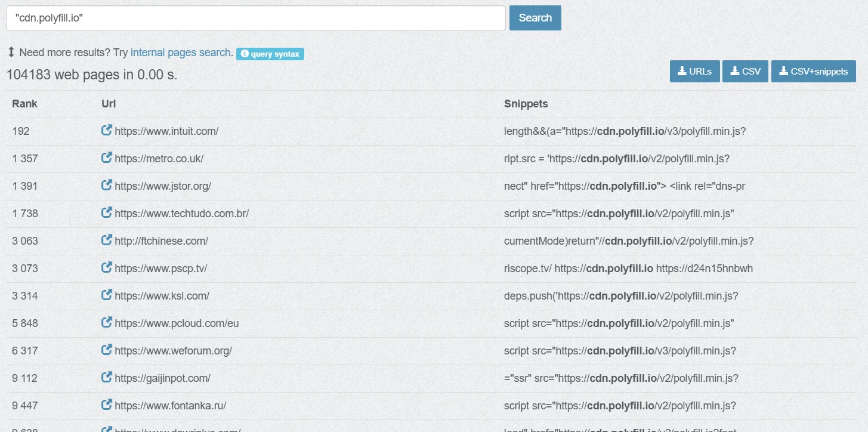Download results as CSV
This screenshot has height=432, width=868.
click(x=745, y=71)
